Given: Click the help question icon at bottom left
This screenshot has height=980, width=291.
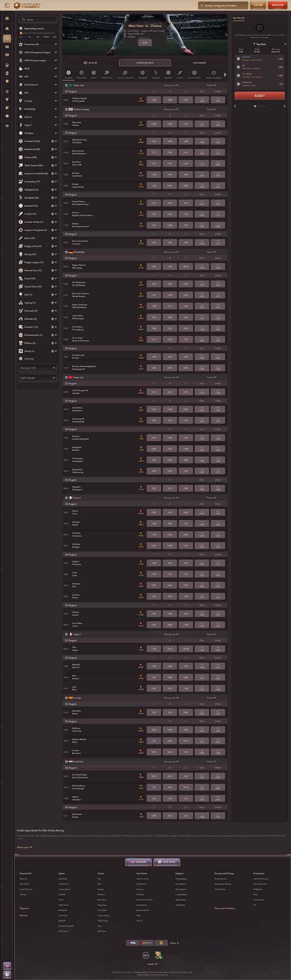Looking at the screenshot, I should [7, 974].
